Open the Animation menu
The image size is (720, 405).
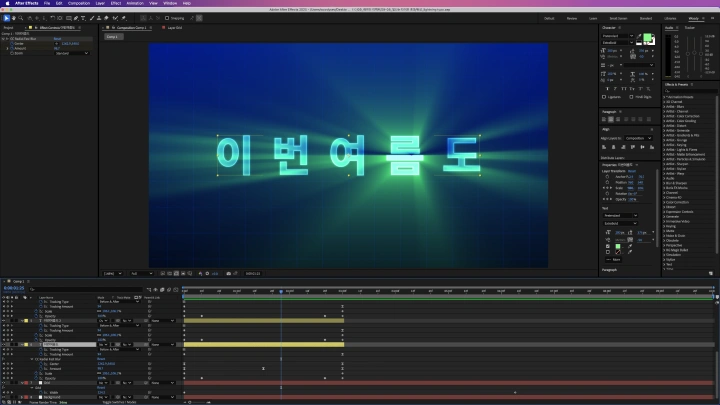pos(135,3)
